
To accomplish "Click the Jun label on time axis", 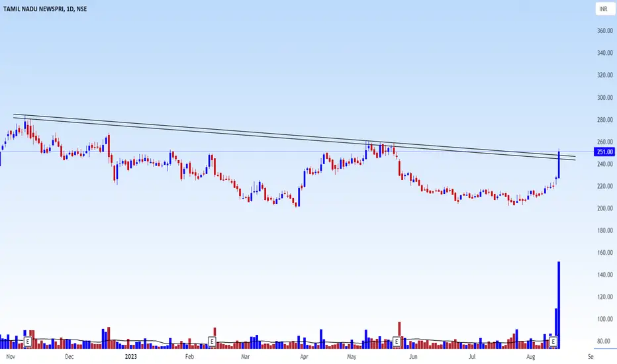I will (413, 357).
